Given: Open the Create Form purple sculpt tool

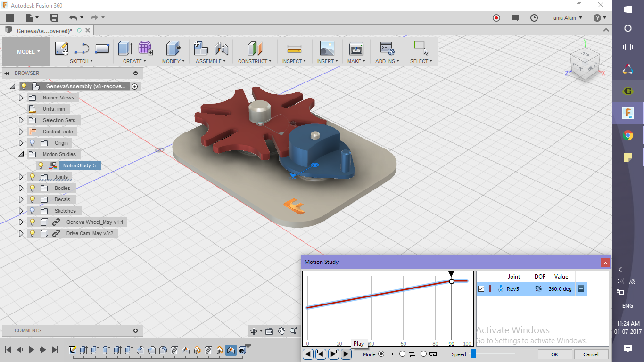Looking at the screenshot, I should (145, 49).
